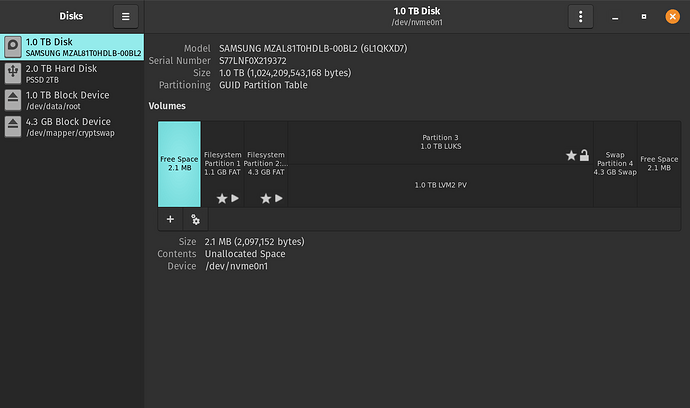690x408 pixels.
Task: Maximize the Disks window
Action: 644,17
